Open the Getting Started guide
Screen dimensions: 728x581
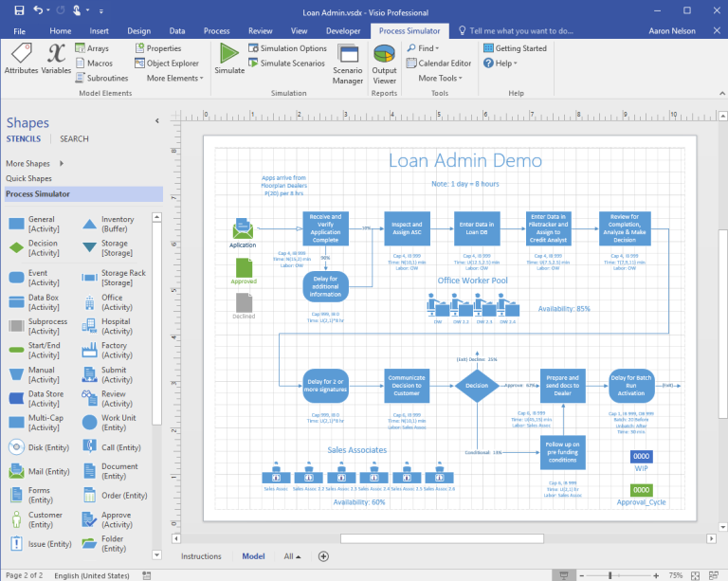coord(515,48)
